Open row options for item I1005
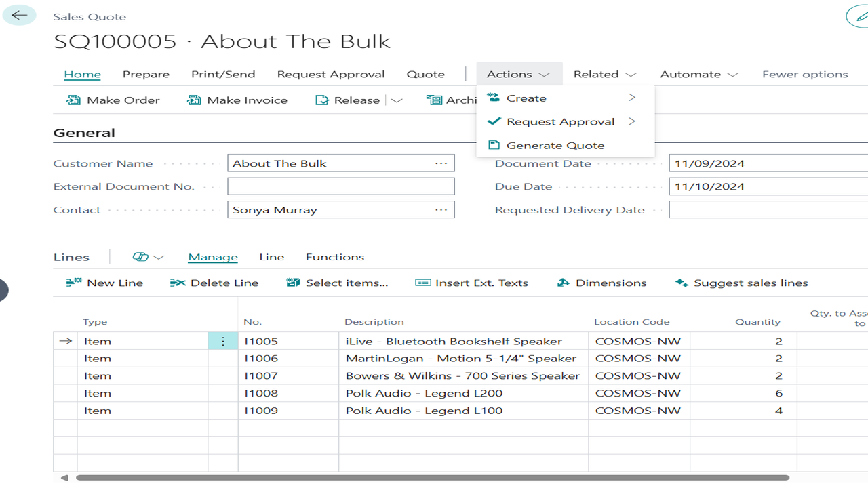This screenshot has height=488, width=868. click(x=223, y=341)
